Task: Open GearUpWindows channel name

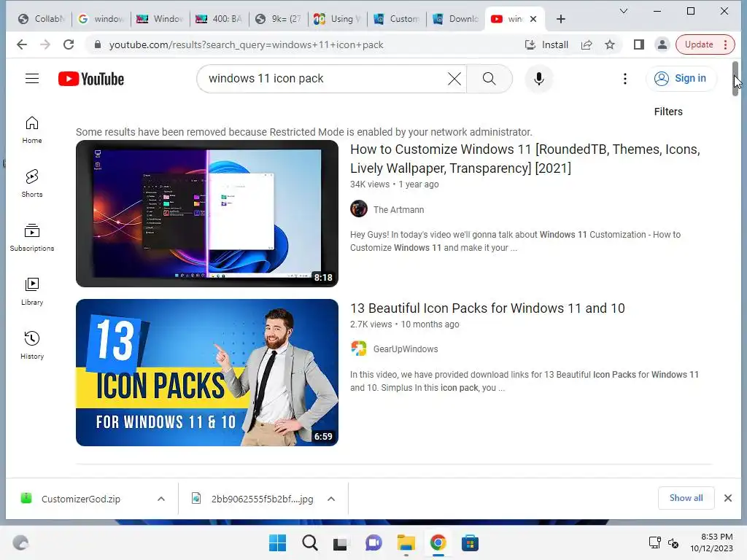Action: pyautogui.click(x=406, y=349)
